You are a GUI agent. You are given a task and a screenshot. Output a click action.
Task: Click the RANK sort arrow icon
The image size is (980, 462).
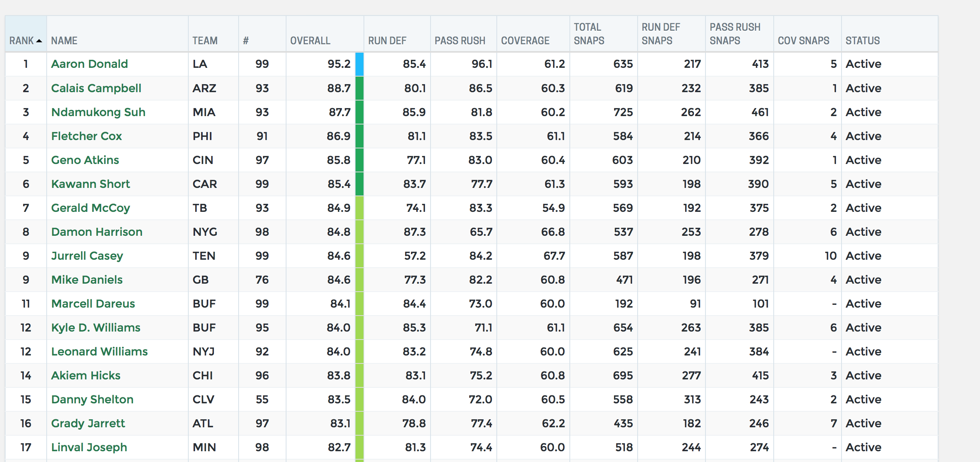(39, 41)
